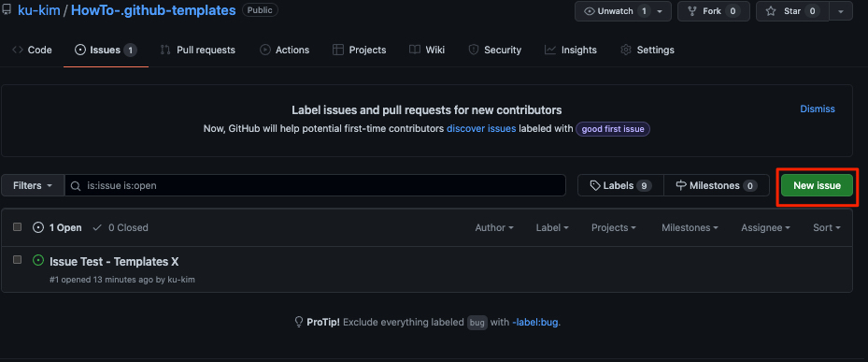This screenshot has height=362, width=868.
Task: Click the "#1 opened 13 minutes ago" text
Action: pos(101,280)
